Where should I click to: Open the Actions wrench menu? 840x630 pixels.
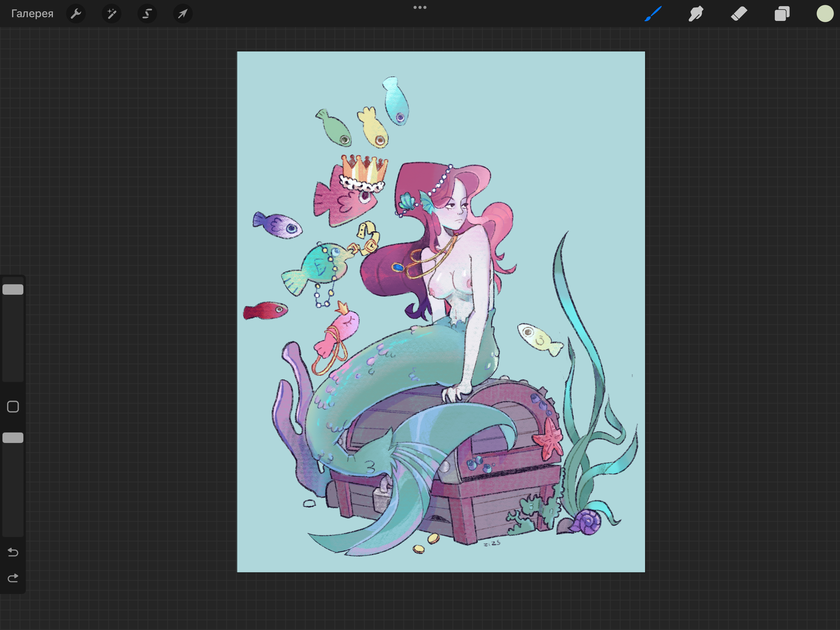point(76,14)
